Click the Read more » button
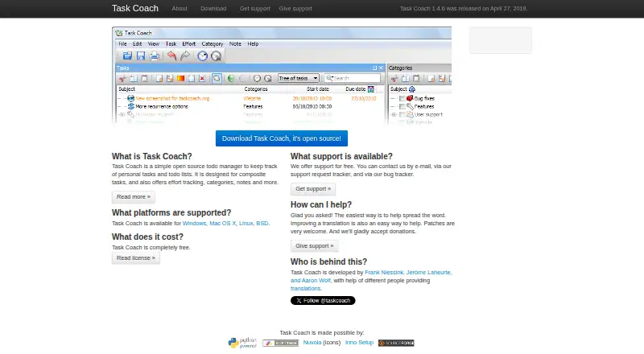The height and width of the screenshot is (354, 644). pyautogui.click(x=134, y=197)
